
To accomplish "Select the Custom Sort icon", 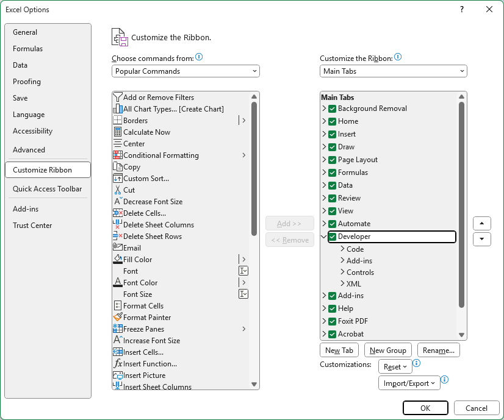I will coord(118,178).
